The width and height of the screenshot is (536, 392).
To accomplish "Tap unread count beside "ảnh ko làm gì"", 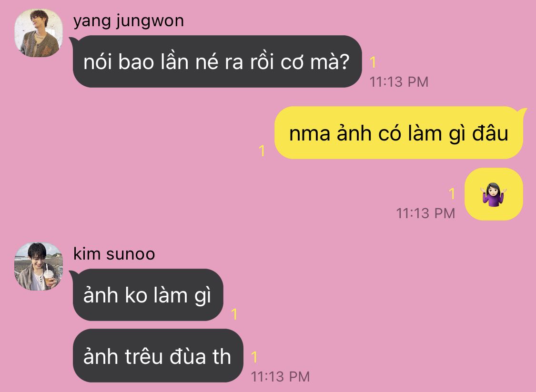I will point(234,314).
